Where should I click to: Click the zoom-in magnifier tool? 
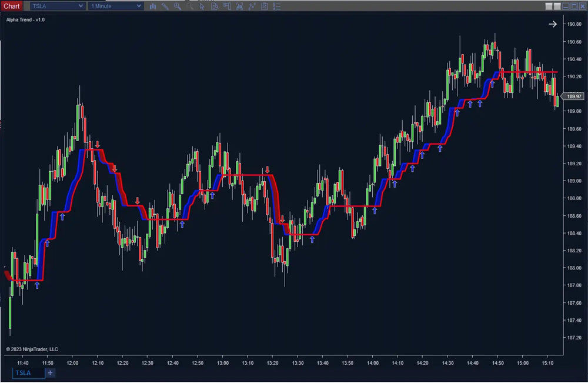tap(177, 6)
